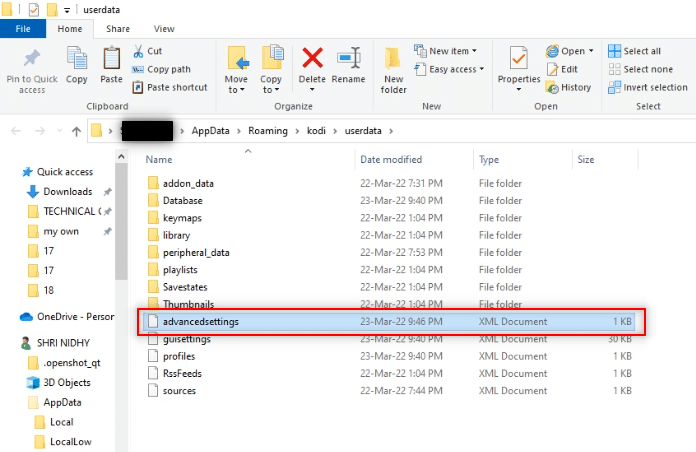This screenshot has width=696, height=452.
Task: Open Quick Access Toolbar customize dropdown
Action: click(67, 10)
